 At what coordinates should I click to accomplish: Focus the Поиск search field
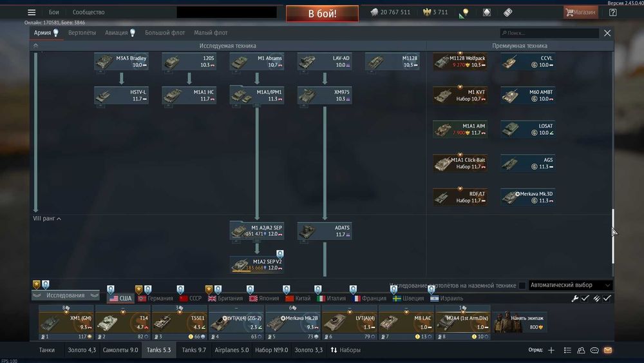549,33
